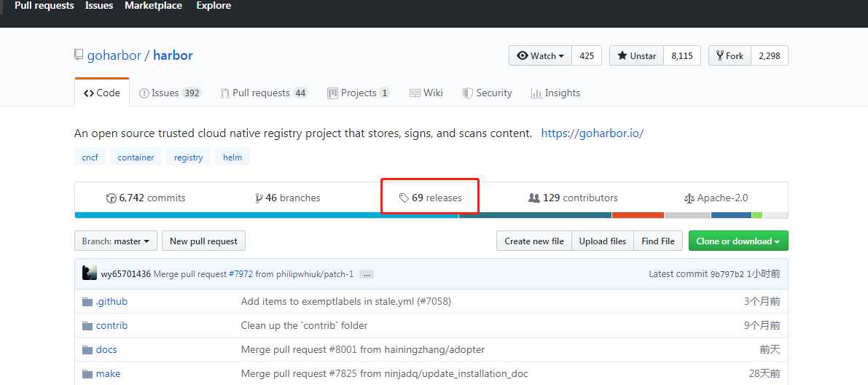The image size is (868, 385).
Task: Click the Find File button
Action: pos(658,241)
